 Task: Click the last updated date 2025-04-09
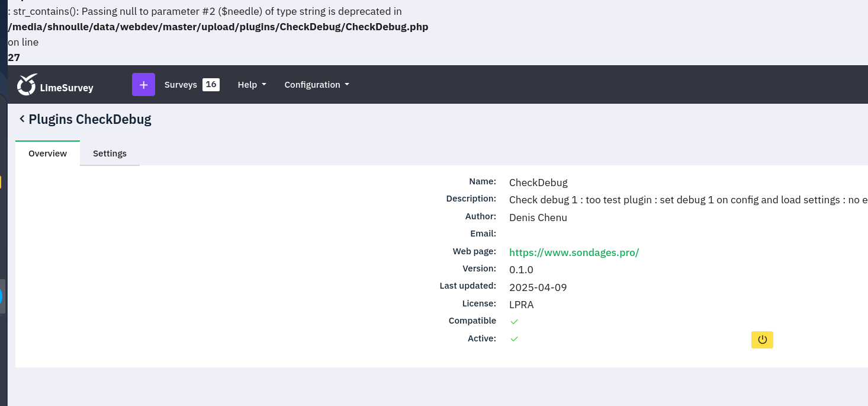pos(538,287)
